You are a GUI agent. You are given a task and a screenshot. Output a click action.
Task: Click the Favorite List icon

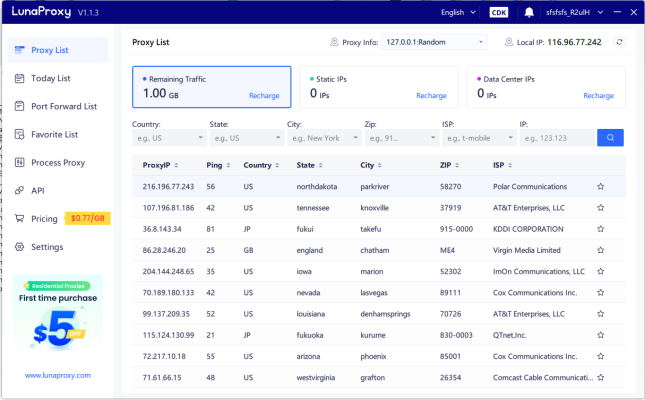[x=19, y=135]
